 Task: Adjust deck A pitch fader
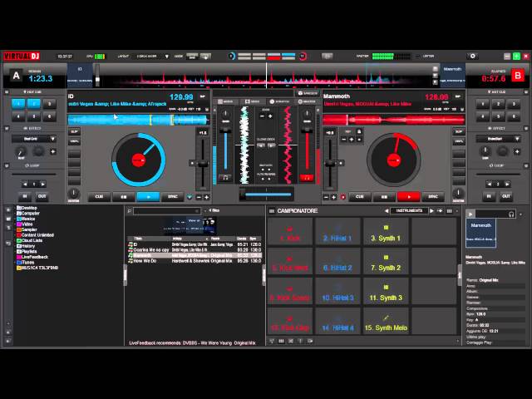203,163
